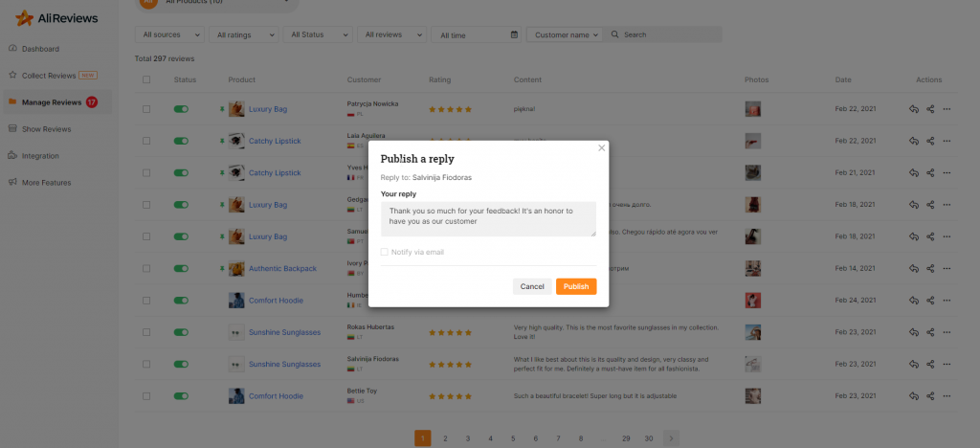980x448 pixels.
Task: Click the search magnifier icon
Action: pos(615,34)
